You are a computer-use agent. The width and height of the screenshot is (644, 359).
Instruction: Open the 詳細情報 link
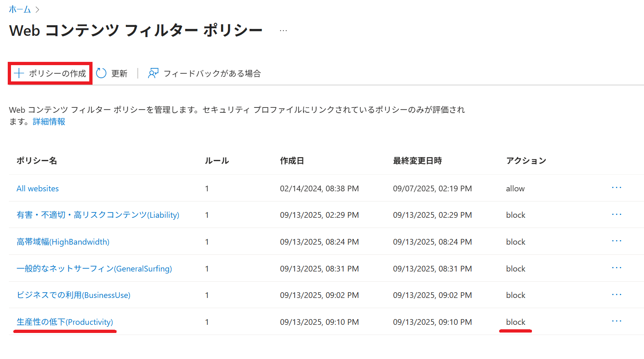tap(49, 122)
